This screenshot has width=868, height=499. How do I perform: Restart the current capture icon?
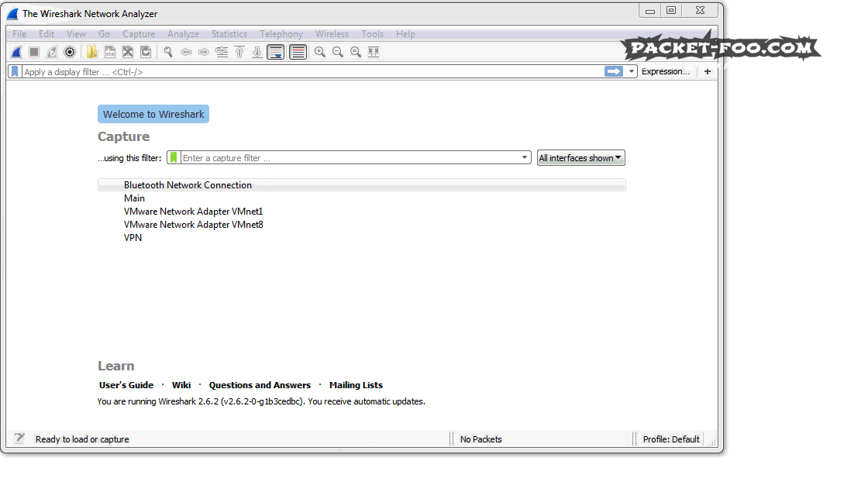(x=52, y=52)
